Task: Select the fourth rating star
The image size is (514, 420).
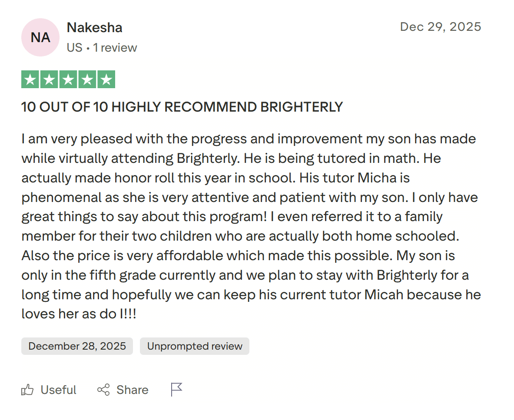Action: (x=87, y=79)
